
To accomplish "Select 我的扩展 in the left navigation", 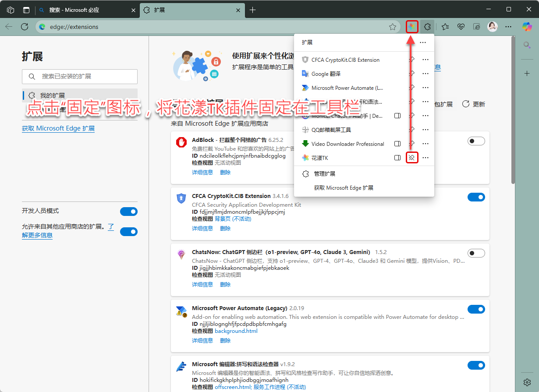I will (x=80, y=95).
